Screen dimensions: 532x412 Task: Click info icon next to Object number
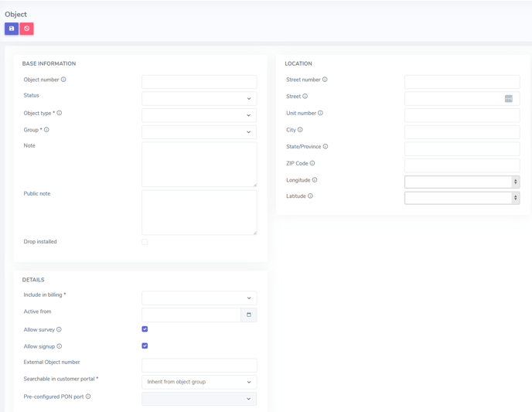63,80
